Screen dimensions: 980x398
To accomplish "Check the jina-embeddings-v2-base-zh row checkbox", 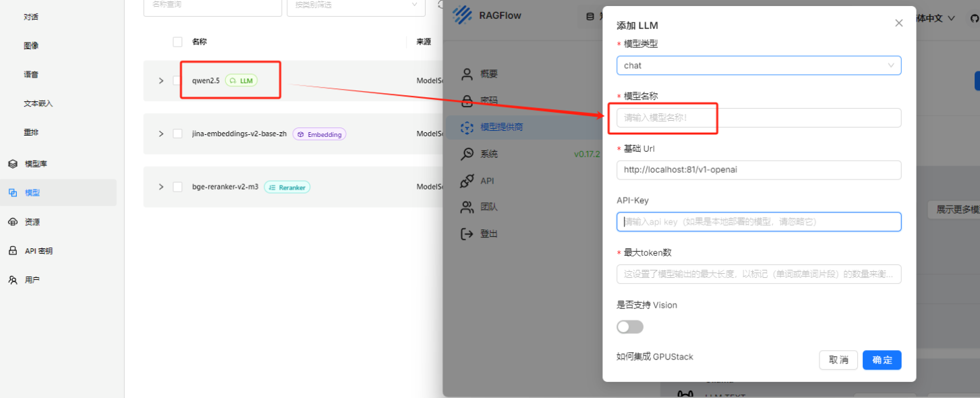I will [x=177, y=134].
